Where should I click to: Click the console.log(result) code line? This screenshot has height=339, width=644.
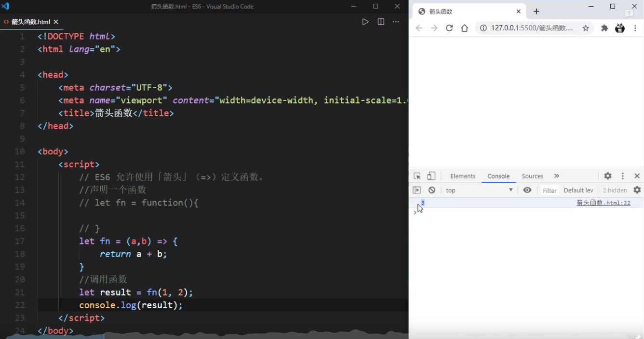click(131, 305)
